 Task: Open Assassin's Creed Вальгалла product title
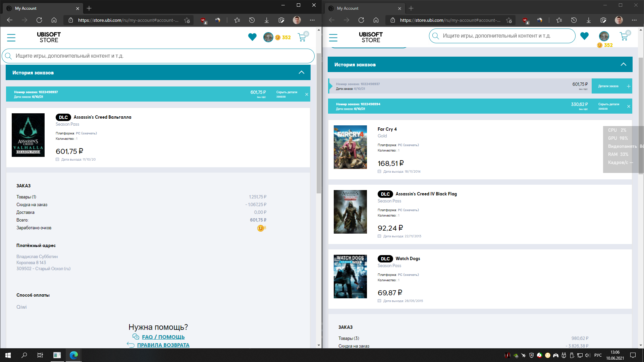coord(102,117)
